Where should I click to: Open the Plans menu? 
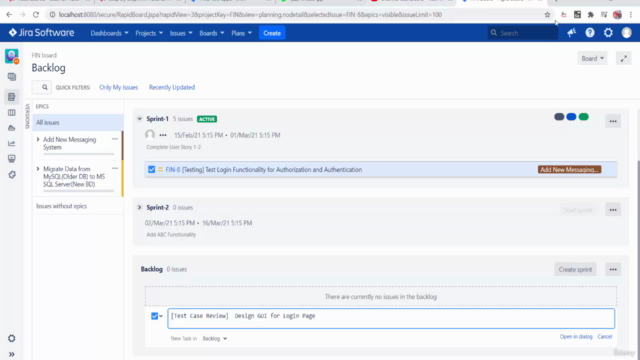coord(241,33)
